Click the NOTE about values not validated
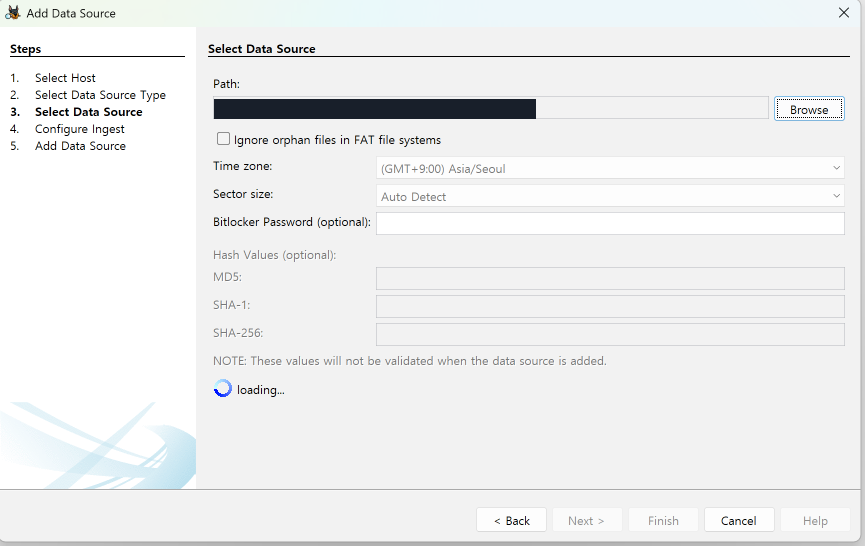The height and width of the screenshot is (546, 865). pyautogui.click(x=410, y=361)
